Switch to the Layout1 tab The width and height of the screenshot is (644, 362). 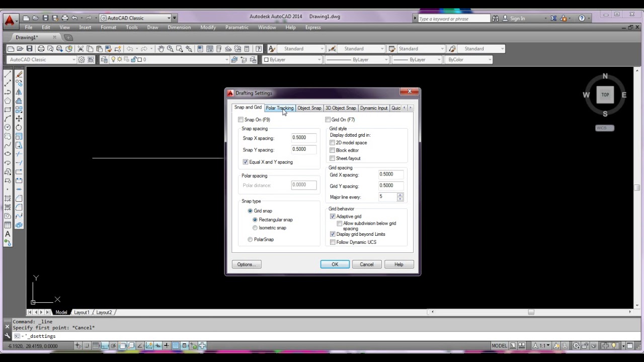[x=82, y=312]
